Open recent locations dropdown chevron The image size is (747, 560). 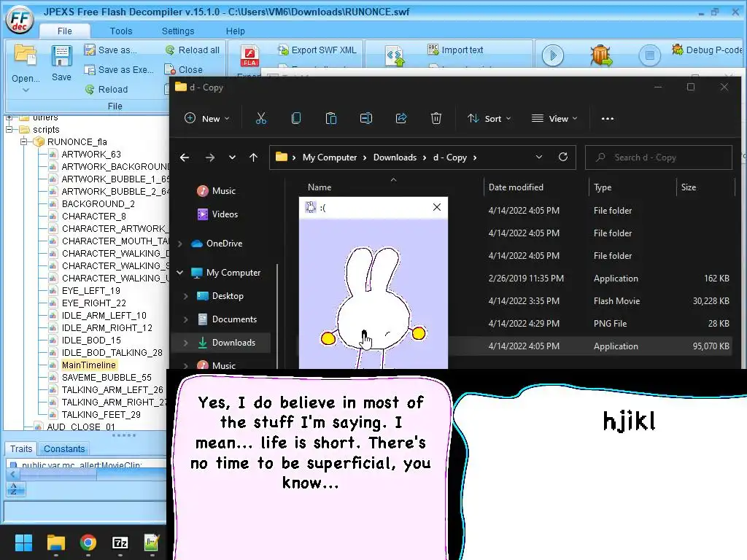click(232, 157)
